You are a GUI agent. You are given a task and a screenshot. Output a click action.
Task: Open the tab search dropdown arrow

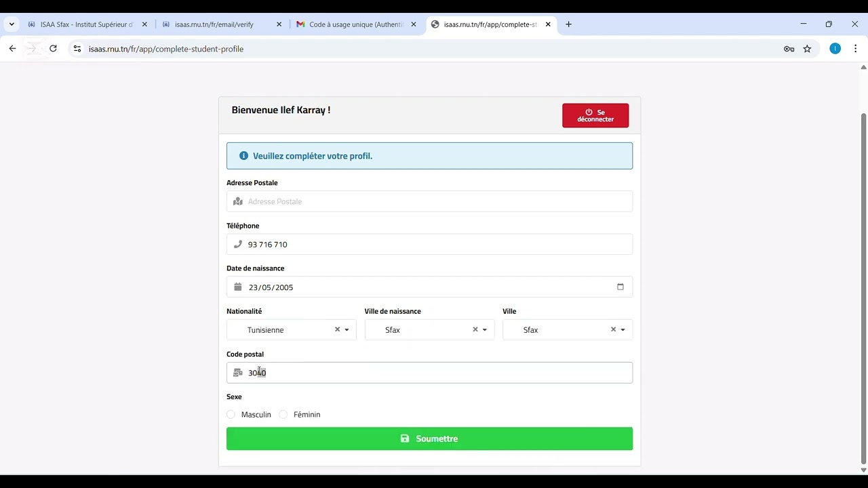pyautogui.click(x=12, y=24)
